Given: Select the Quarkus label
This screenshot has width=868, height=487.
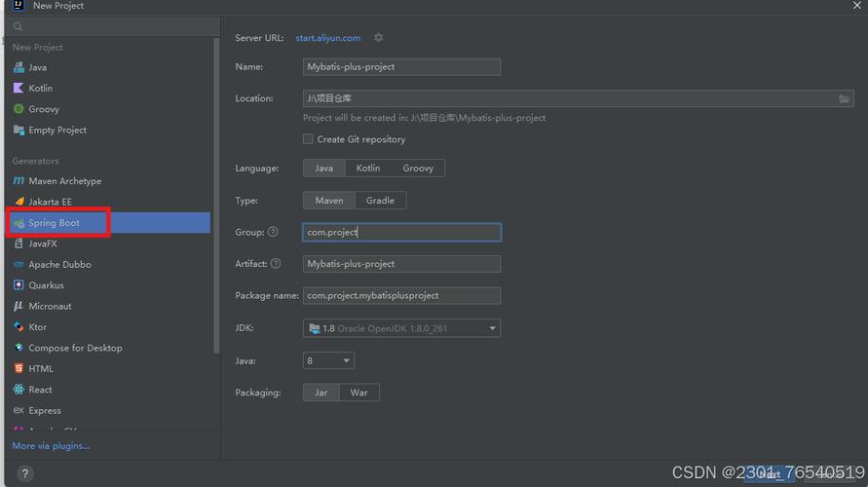Looking at the screenshot, I should (46, 285).
